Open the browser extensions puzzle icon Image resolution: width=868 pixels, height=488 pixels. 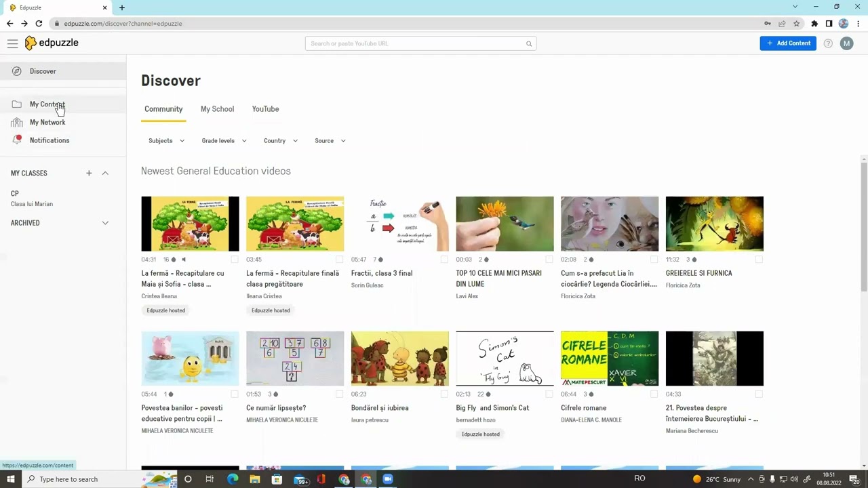814,24
